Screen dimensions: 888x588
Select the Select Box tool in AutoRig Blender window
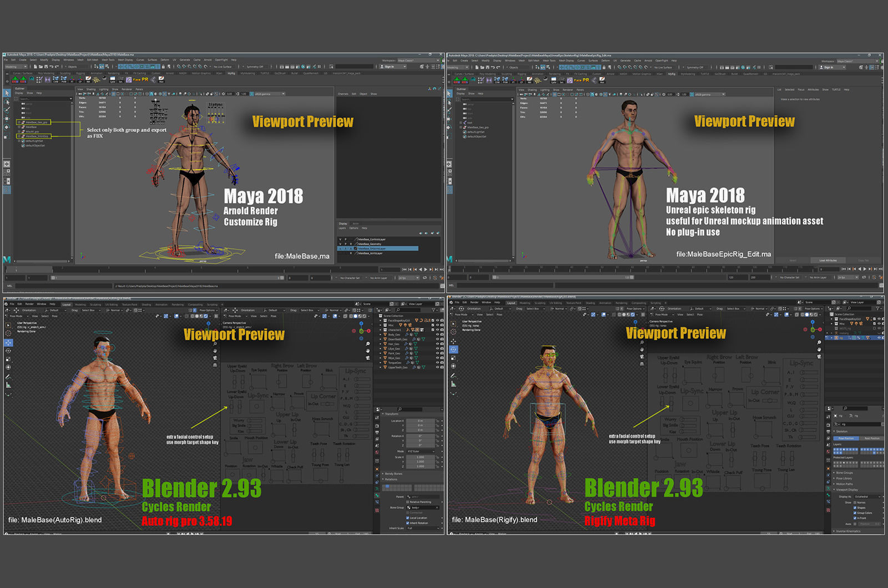pos(8,326)
